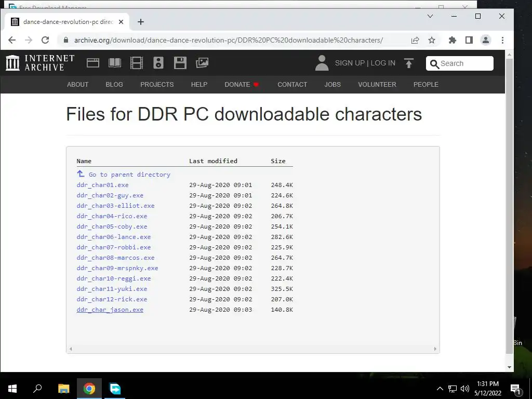This screenshot has width=532, height=399.
Task: Click page vertical scrollbar down arrow
Action: point(509,367)
